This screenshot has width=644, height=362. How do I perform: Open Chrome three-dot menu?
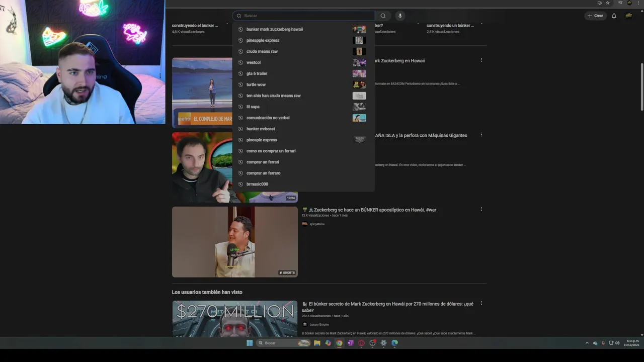pyautogui.click(x=638, y=3)
